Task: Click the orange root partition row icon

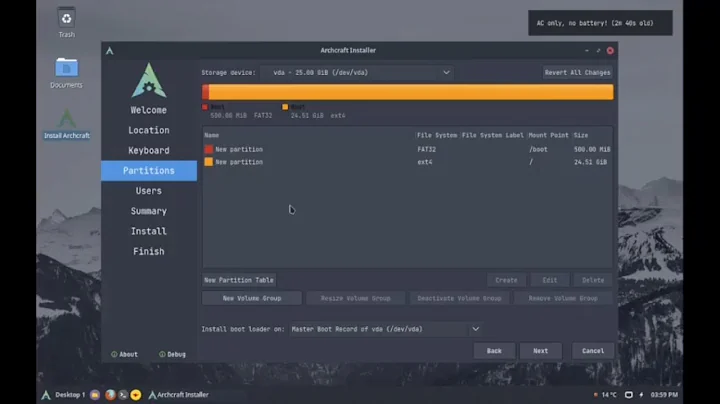Action: point(208,162)
